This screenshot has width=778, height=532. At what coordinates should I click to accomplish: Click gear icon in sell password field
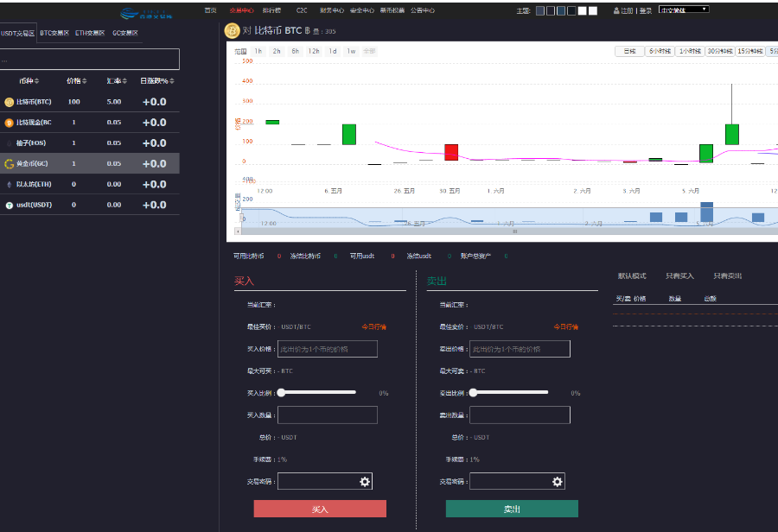click(558, 481)
